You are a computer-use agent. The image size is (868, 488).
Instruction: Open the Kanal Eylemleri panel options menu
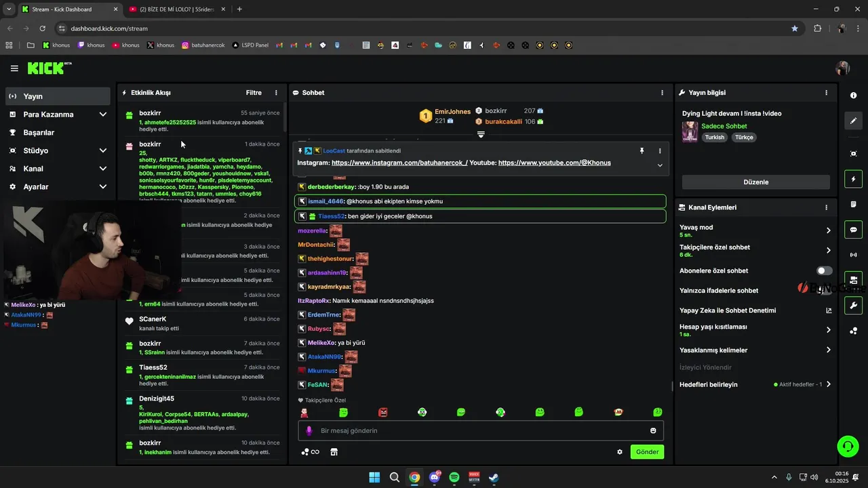[826, 207]
